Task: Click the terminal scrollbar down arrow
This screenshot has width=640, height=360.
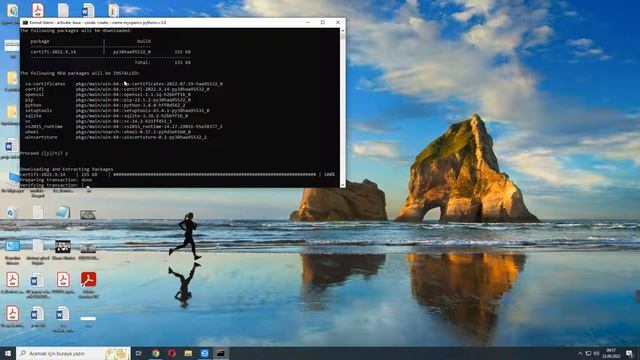Action: pyautogui.click(x=342, y=185)
